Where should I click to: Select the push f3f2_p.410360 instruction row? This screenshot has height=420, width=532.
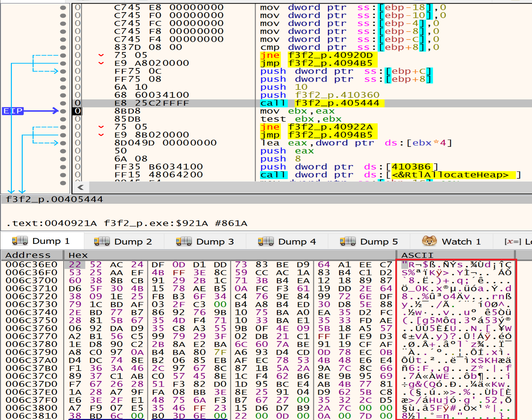296,95
